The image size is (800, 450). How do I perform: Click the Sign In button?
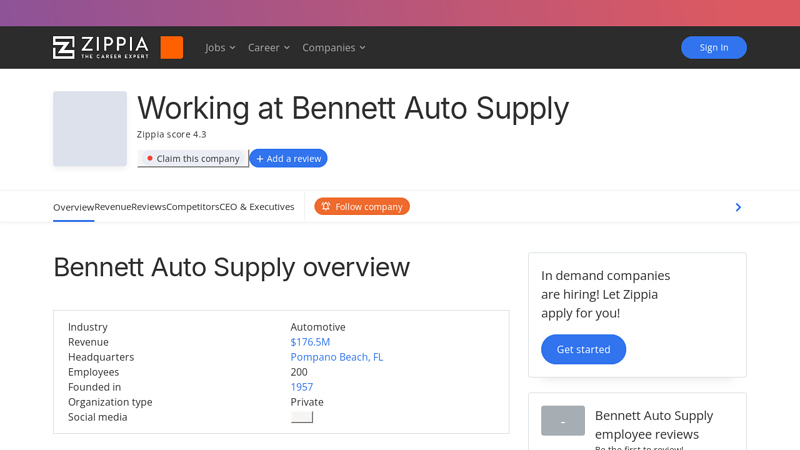coord(713,47)
